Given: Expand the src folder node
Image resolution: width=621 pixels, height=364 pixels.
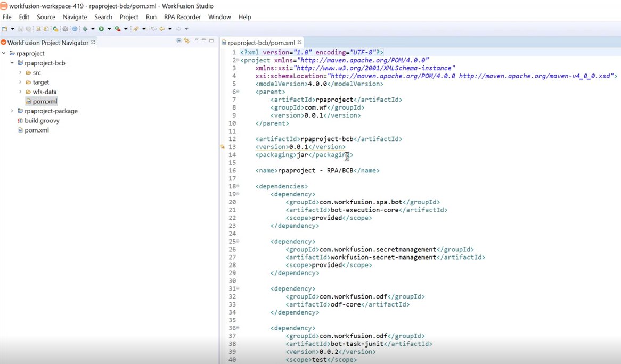Looking at the screenshot, I should [20, 72].
